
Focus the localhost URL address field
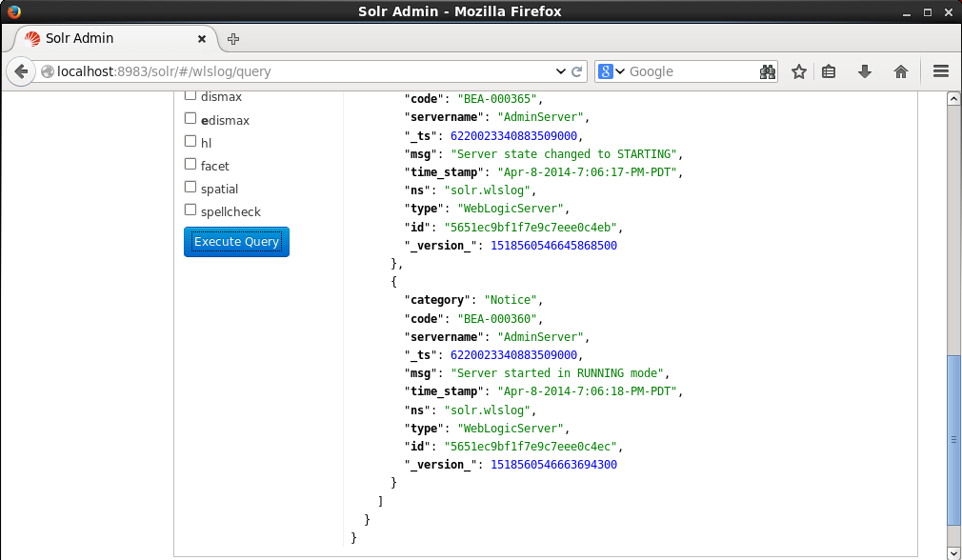click(x=304, y=71)
